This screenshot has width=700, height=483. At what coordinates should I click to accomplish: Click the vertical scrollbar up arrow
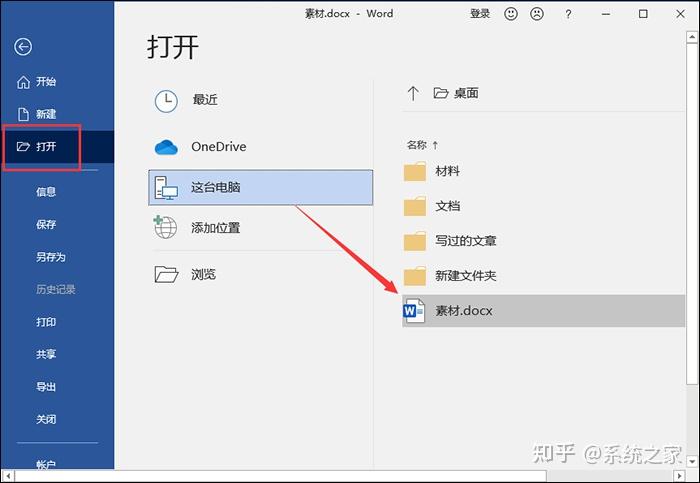692,37
